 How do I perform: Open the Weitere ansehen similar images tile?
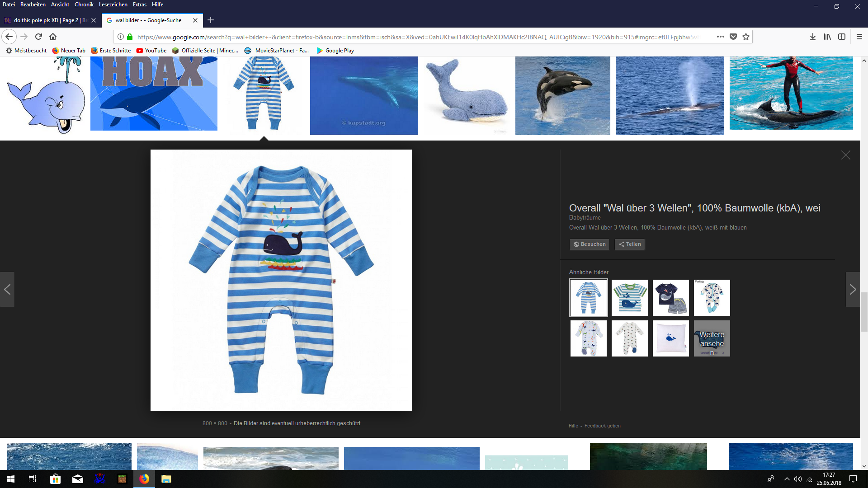coord(712,338)
